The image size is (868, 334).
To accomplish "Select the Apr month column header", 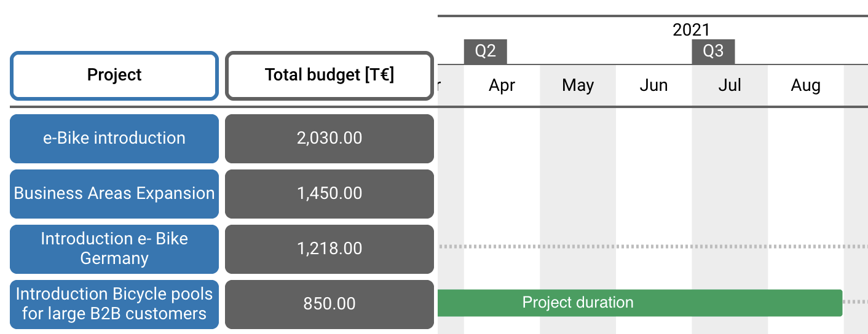I will (x=502, y=85).
